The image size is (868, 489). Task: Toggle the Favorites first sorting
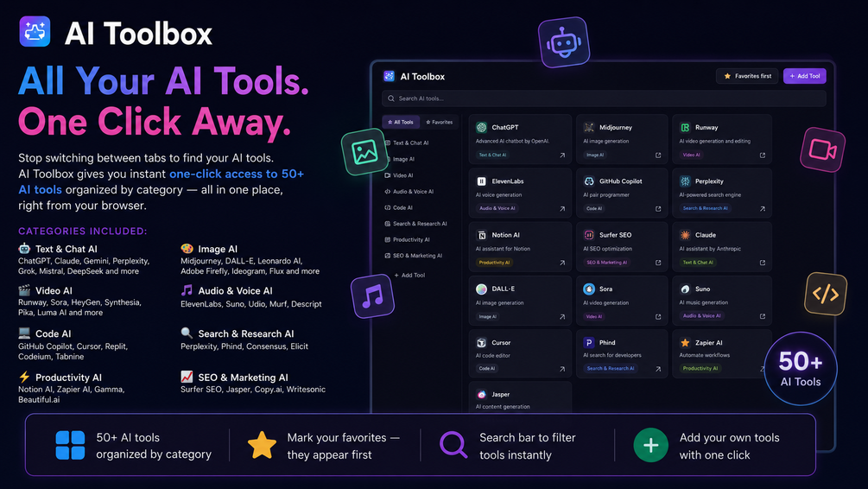(x=747, y=76)
